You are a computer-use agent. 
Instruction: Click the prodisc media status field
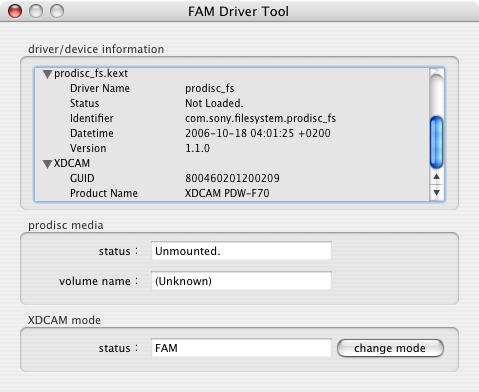click(x=241, y=251)
